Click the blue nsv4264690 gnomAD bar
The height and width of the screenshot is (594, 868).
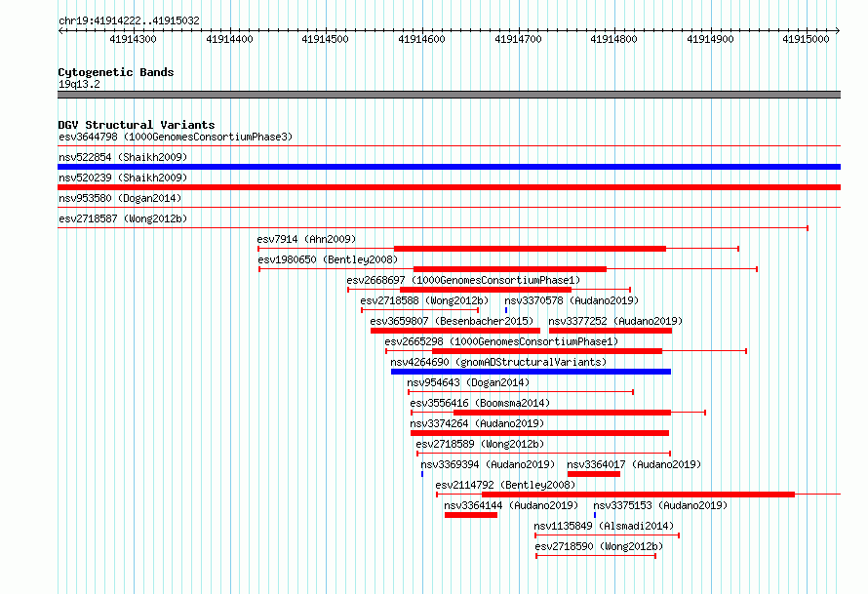[531, 372]
